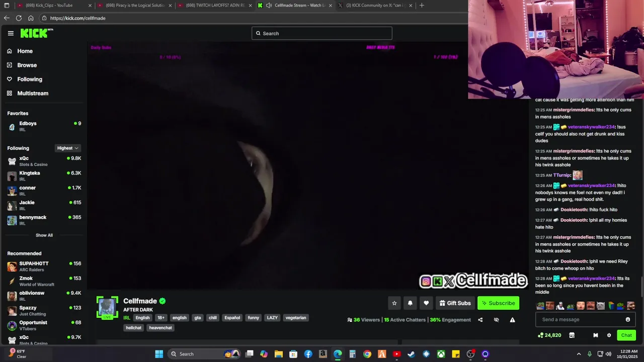Click the Gift Subs button
Viewport: 644px width, 362px height.
pyautogui.click(x=454, y=303)
